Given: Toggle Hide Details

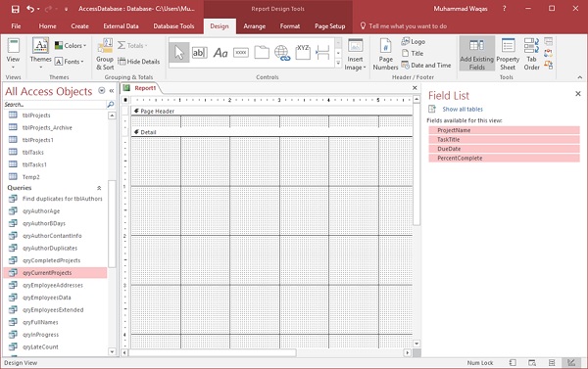Looking at the screenshot, I should coord(139,62).
